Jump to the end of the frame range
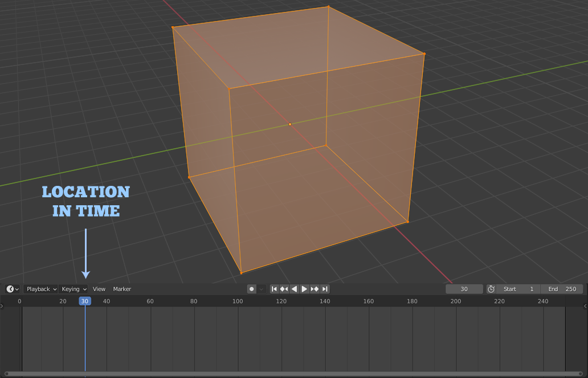 [x=324, y=289]
